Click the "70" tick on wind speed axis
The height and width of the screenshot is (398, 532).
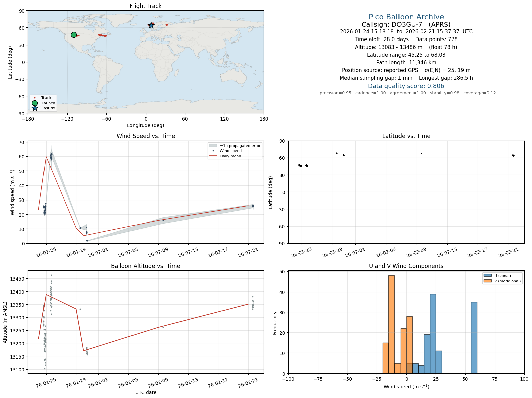tap(22, 142)
